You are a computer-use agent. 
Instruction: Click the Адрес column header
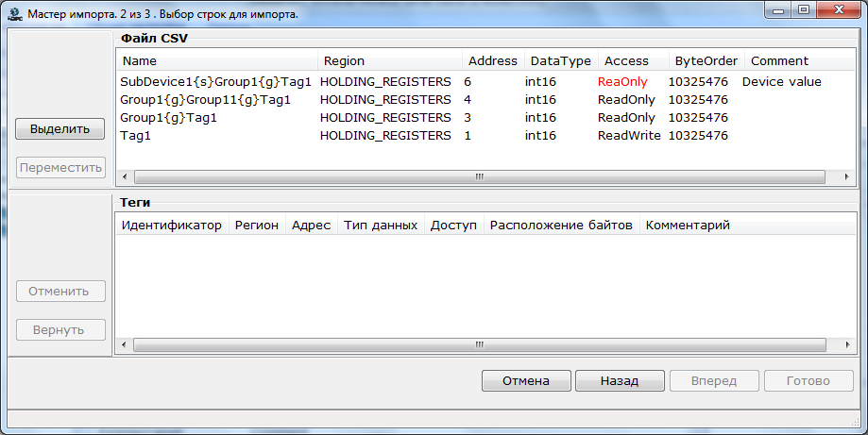point(311,225)
